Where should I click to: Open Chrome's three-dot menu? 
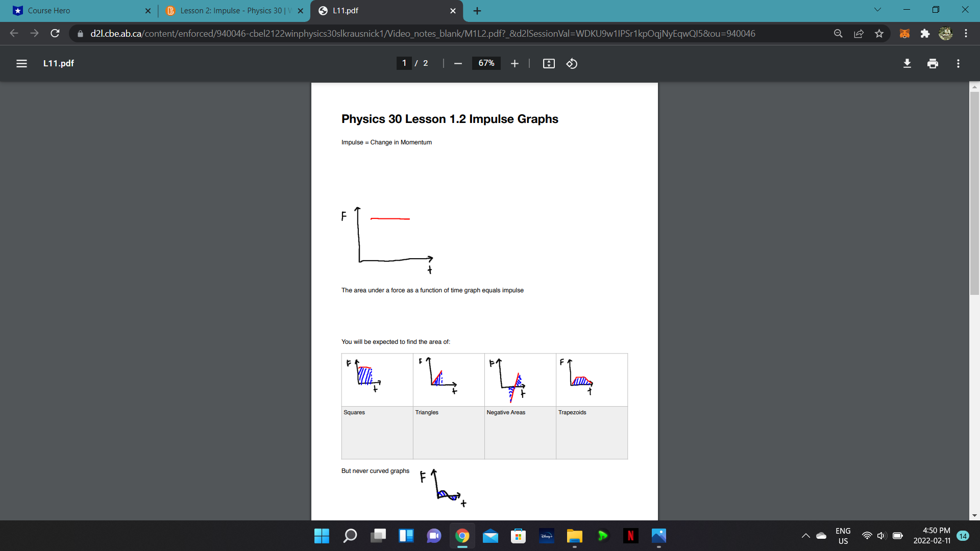[x=966, y=33]
